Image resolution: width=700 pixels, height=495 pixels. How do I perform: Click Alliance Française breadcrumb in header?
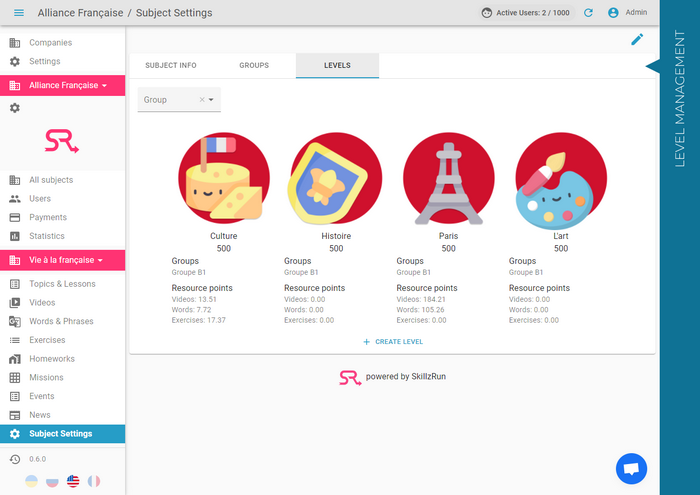coord(80,12)
